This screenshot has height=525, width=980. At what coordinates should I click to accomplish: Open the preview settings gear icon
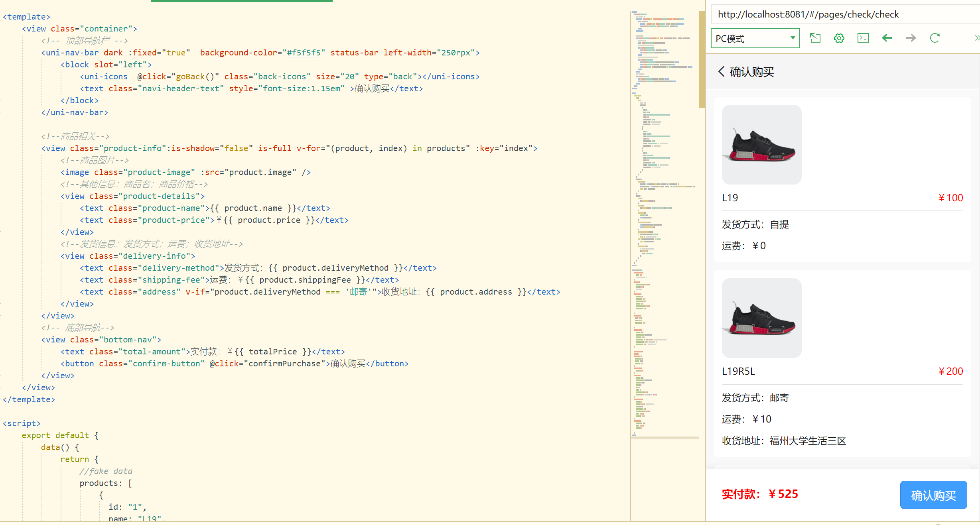coord(839,38)
